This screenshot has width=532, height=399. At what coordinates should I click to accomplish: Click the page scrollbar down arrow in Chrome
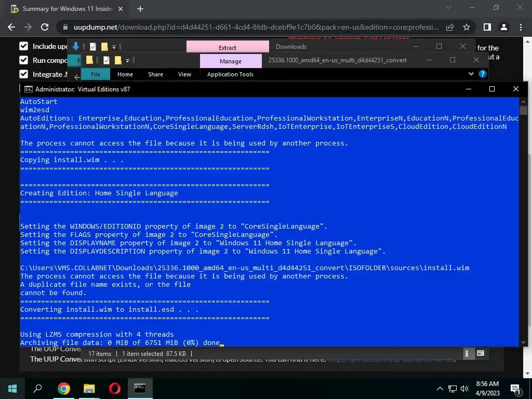[528, 374]
